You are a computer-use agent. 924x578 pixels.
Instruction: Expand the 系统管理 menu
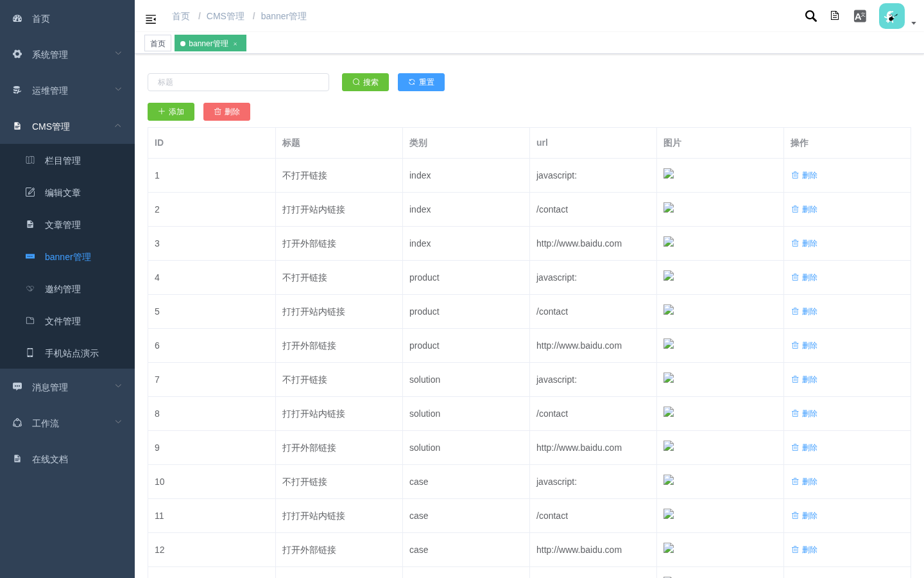tap(67, 55)
